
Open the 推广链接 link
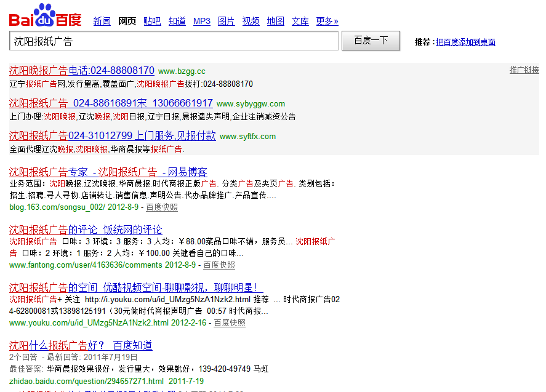point(524,70)
